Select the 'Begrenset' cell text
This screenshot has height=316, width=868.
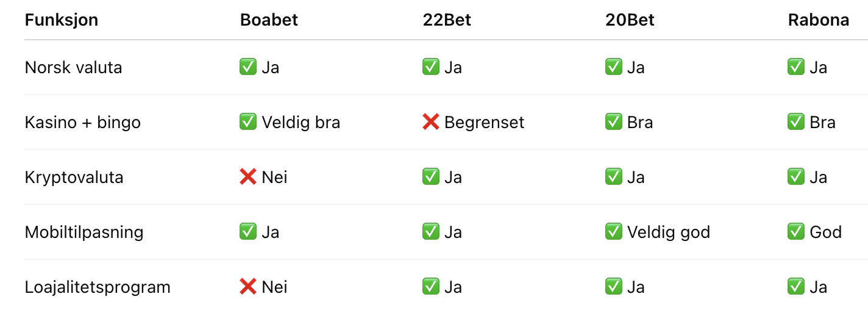click(x=485, y=123)
